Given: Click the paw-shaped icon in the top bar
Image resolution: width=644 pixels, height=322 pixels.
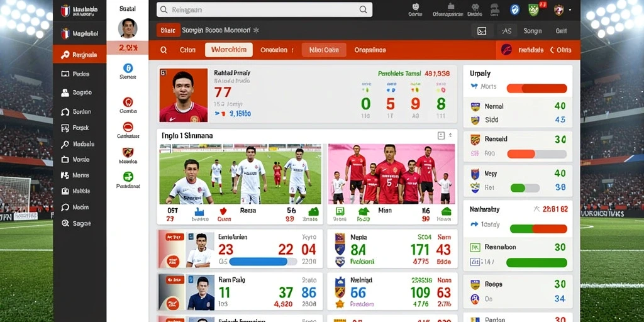Looking at the screenshot, I should pyautogui.click(x=475, y=7).
